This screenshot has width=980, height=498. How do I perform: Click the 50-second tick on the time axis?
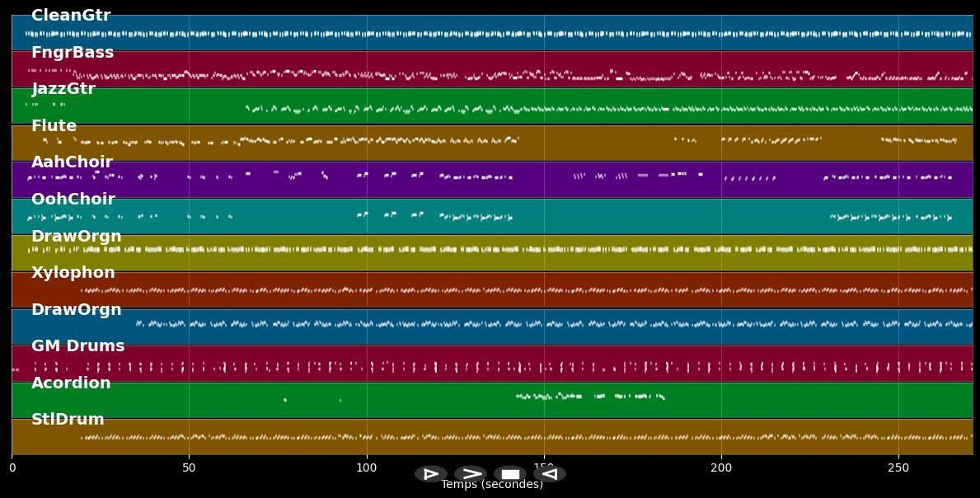pos(189,468)
